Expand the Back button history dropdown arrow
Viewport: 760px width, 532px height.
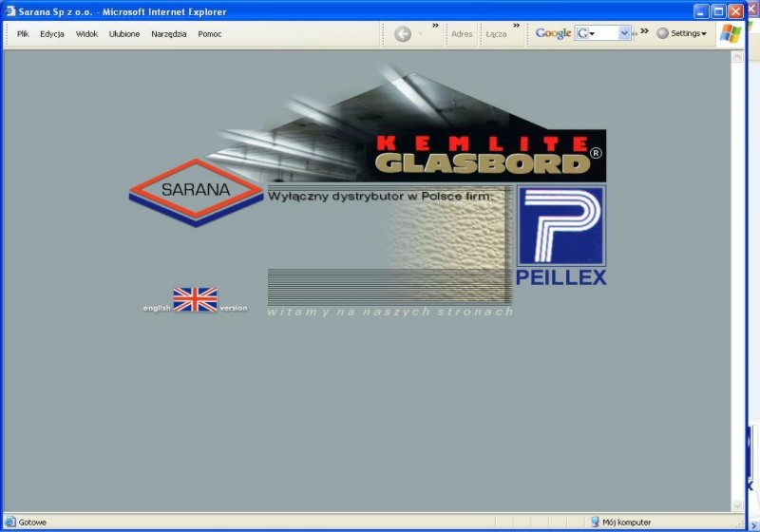420,34
